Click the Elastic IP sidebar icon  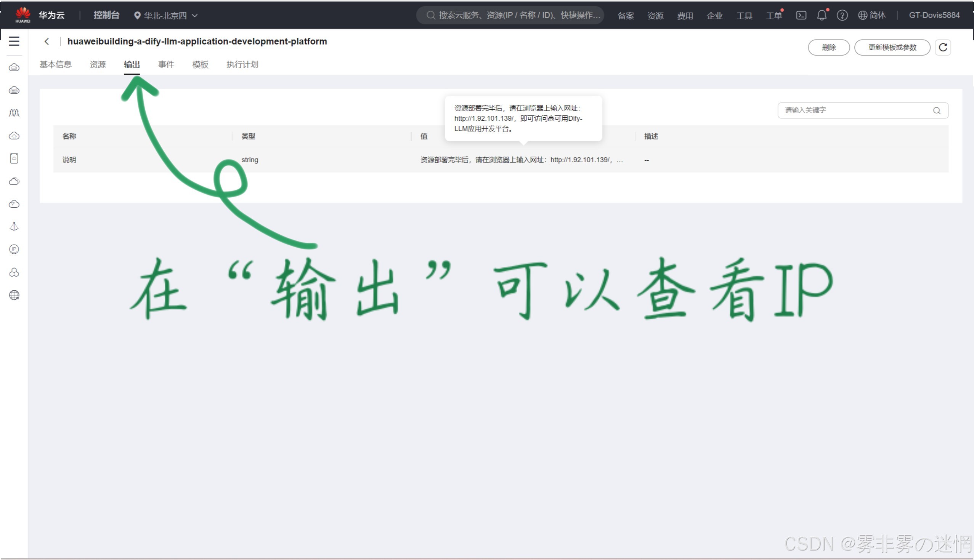coord(14,249)
